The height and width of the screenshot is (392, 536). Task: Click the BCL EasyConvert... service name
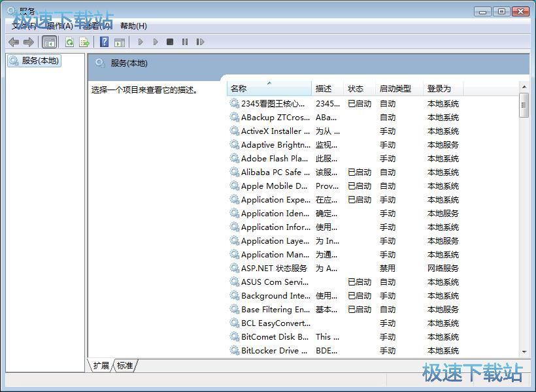(x=276, y=323)
